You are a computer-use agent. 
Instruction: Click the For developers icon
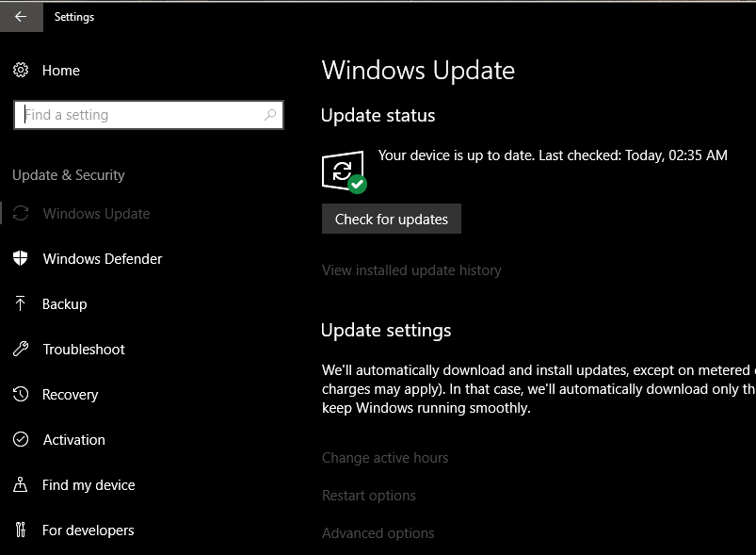tap(22, 530)
